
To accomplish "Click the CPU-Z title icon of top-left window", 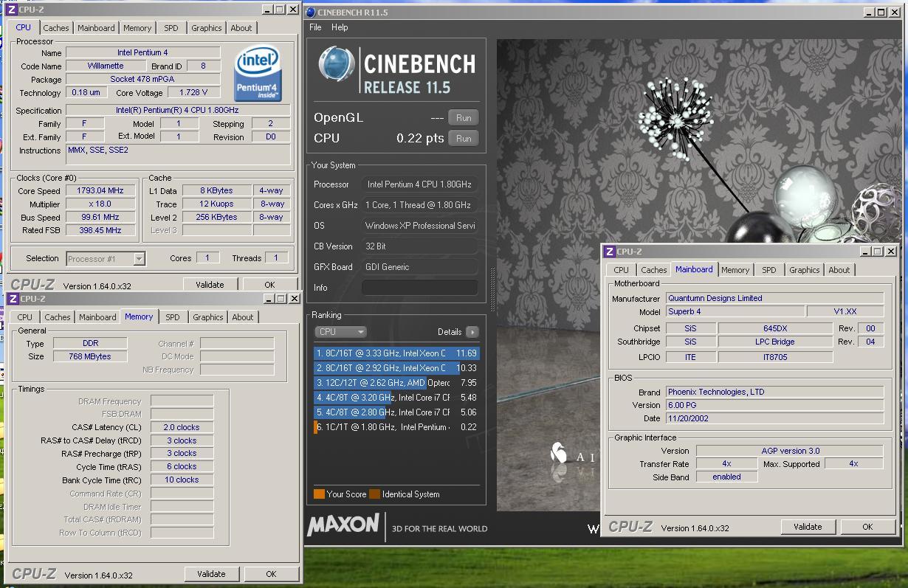I will pos(12,10).
